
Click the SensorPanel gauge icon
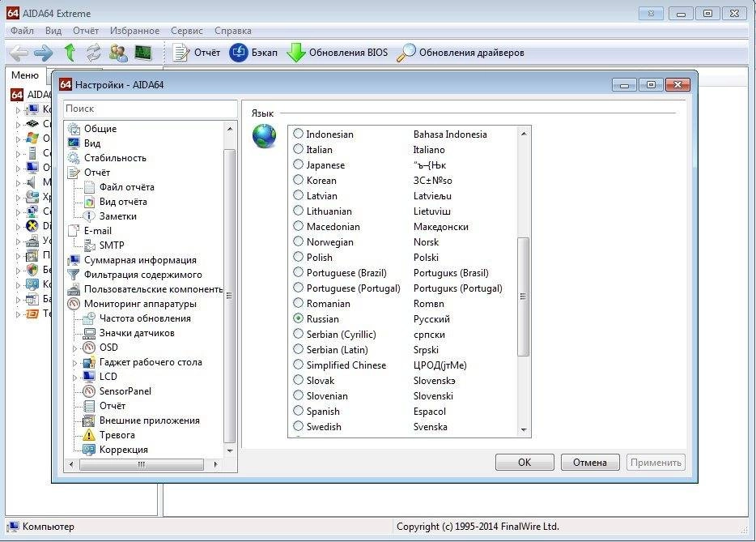tap(89, 391)
